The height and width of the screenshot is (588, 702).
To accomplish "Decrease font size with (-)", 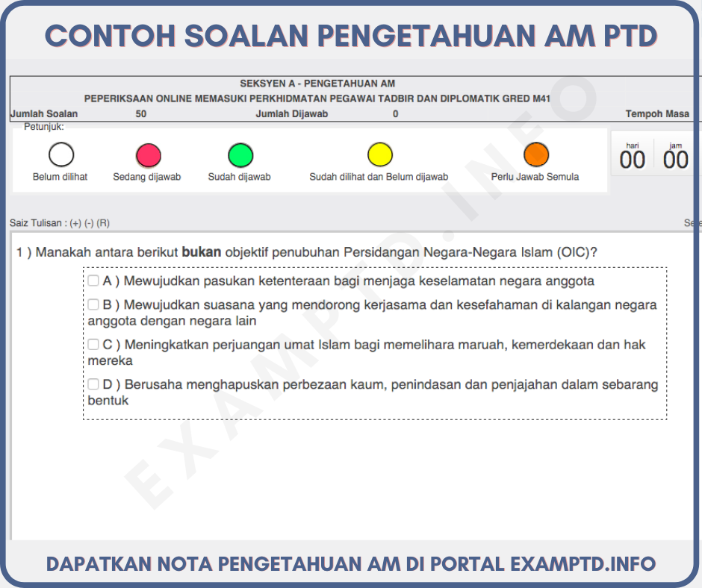I will (x=89, y=223).
